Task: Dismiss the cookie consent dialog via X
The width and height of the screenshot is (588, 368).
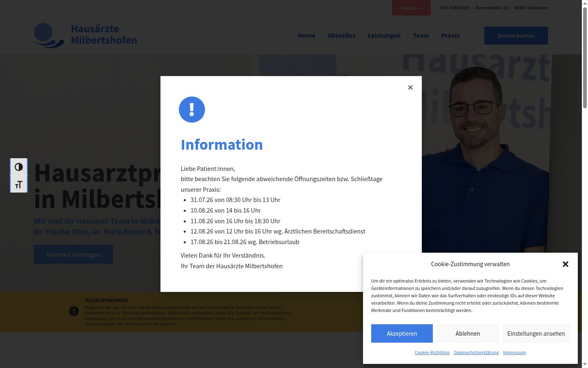Action: (x=566, y=264)
